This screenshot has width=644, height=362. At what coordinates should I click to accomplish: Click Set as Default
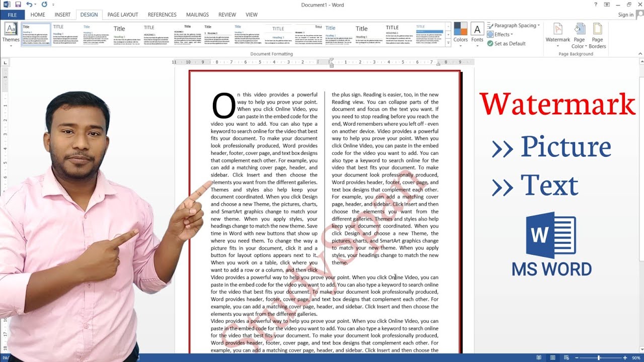click(506, 44)
